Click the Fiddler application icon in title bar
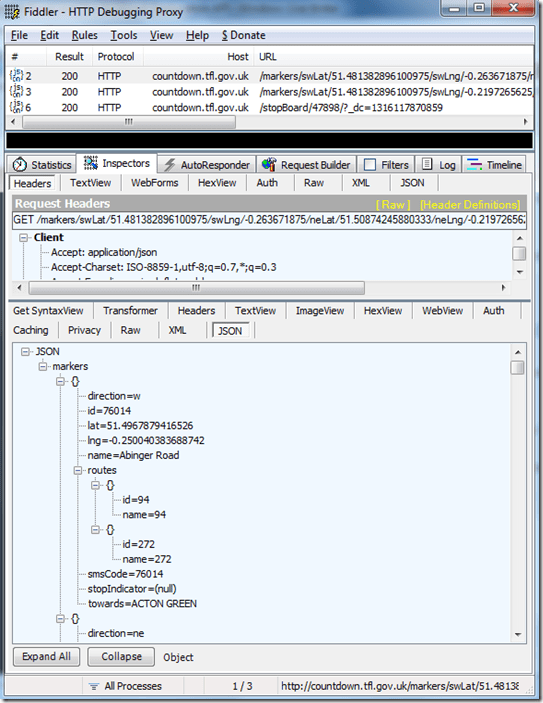543x703 pixels. [13, 12]
